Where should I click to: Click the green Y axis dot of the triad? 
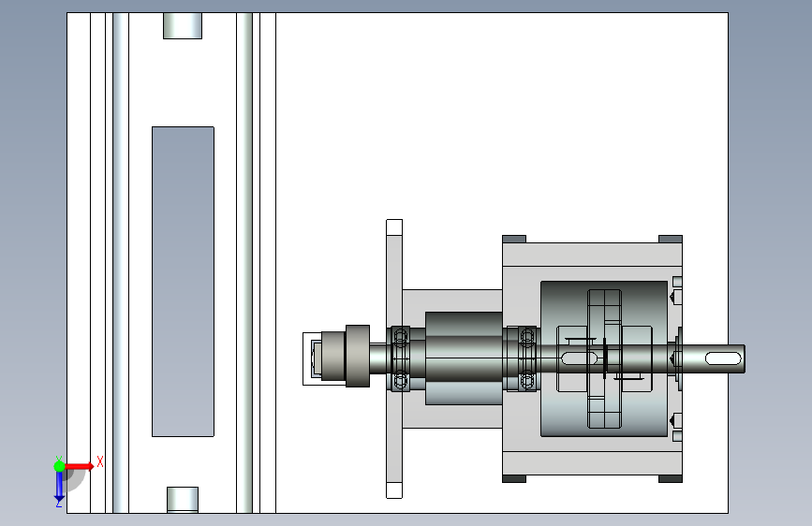tap(59, 466)
